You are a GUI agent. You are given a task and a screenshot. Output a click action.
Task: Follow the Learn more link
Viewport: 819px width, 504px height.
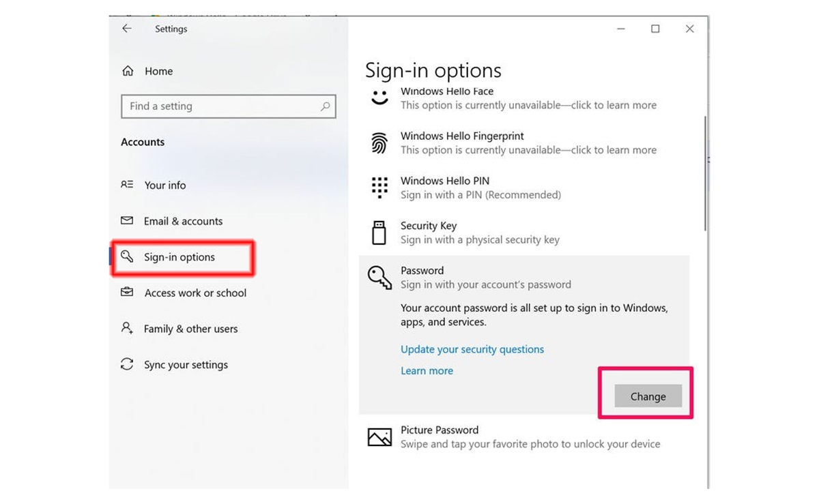tap(427, 371)
